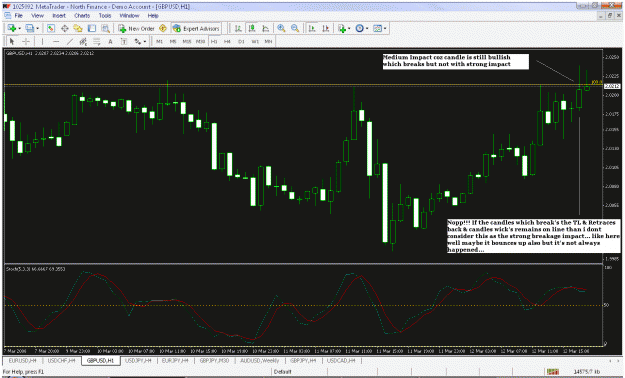Open the View menu

37,16
